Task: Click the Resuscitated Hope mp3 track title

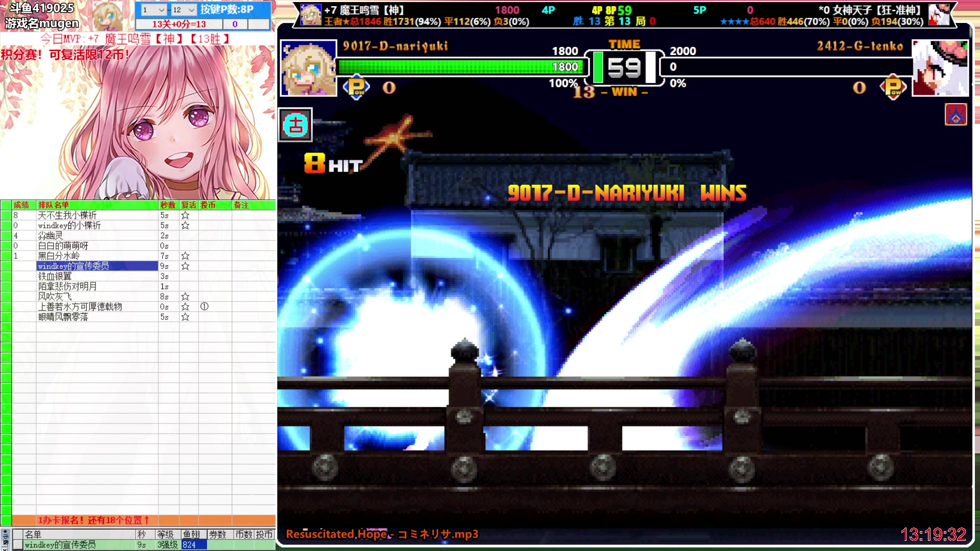Action: pos(382,534)
